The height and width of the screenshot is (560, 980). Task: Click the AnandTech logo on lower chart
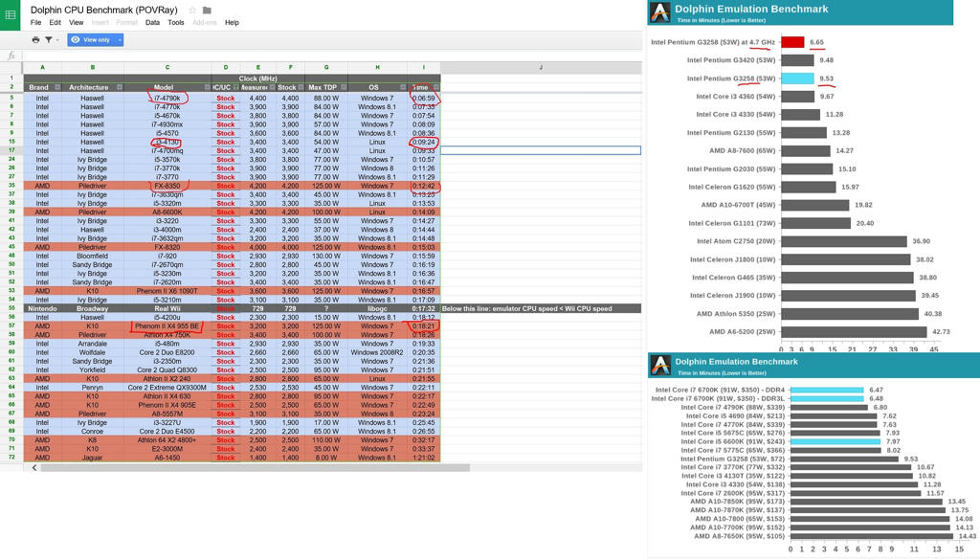[660, 365]
